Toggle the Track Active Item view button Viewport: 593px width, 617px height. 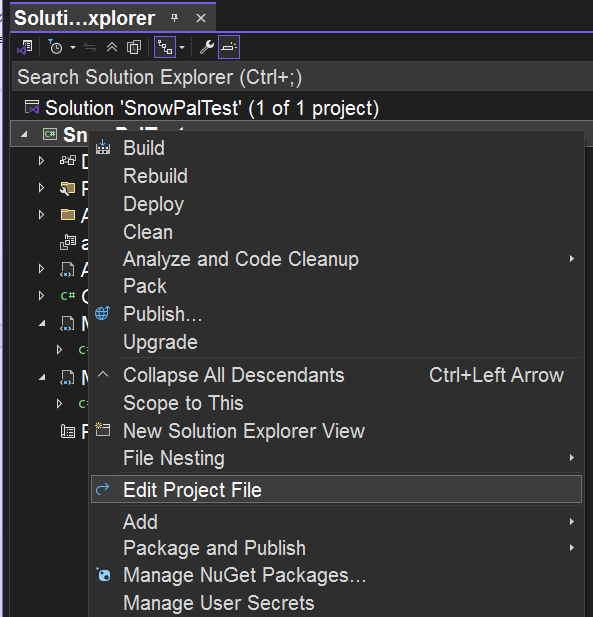tap(165, 47)
